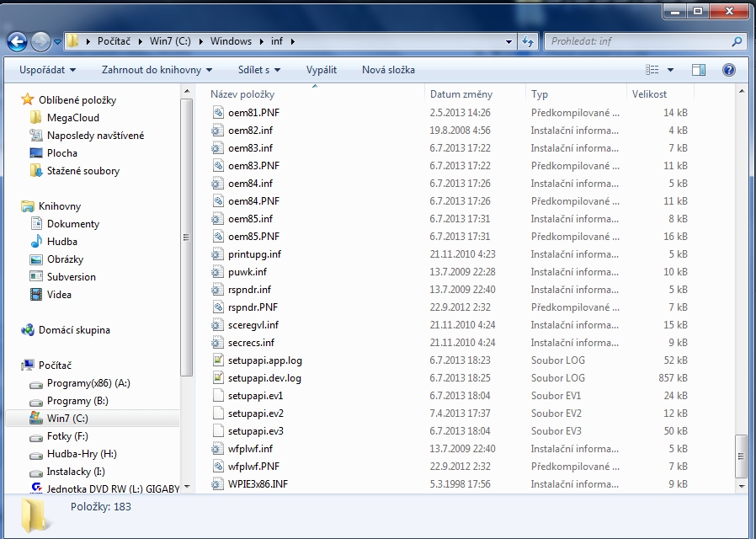Click the search magnifier icon
This screenshot has width=756, height=539.
[737, 41]
